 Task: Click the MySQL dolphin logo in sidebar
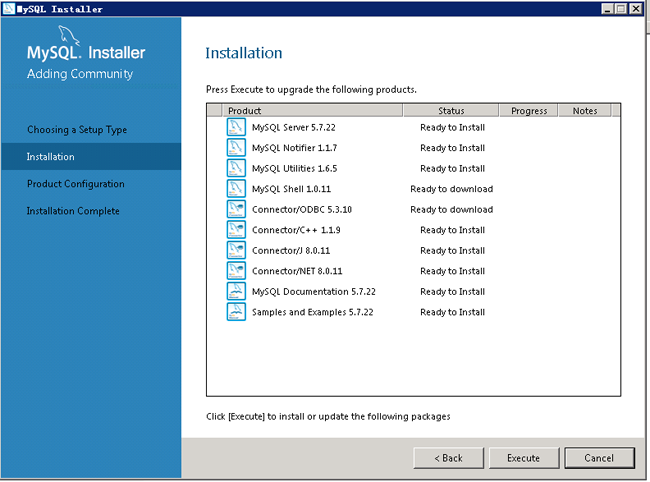tap(69, 34)
